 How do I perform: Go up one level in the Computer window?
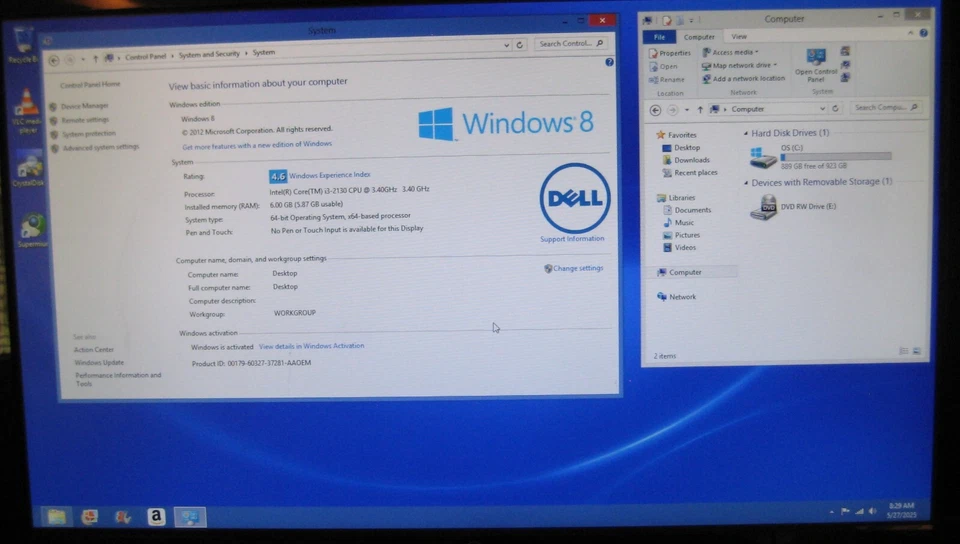(700, 110)
